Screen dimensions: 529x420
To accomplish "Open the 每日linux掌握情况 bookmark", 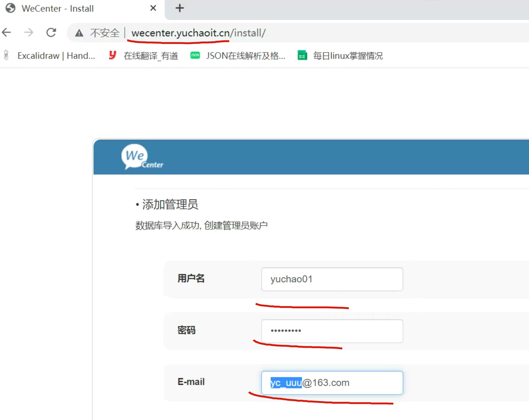I will pos(348,56).
